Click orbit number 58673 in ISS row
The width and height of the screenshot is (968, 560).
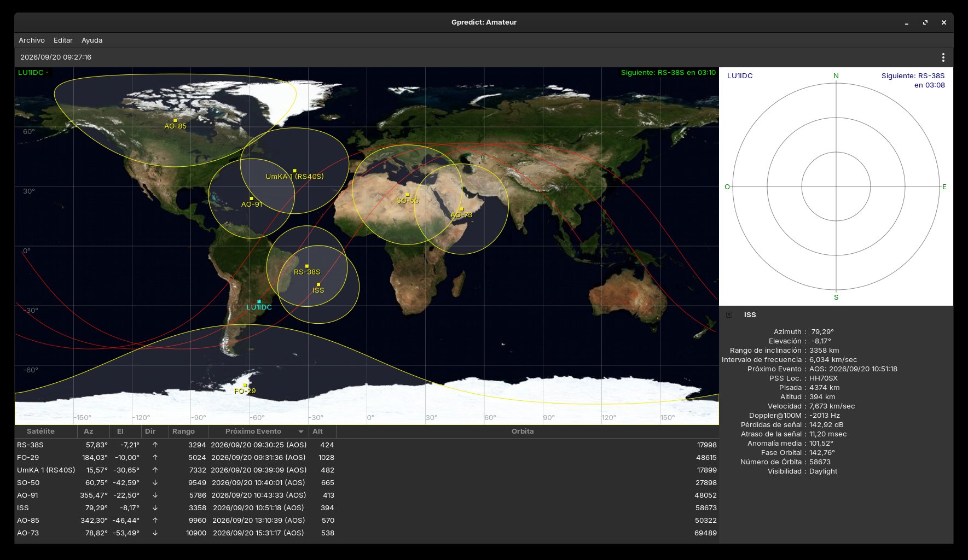coord(706,508)
